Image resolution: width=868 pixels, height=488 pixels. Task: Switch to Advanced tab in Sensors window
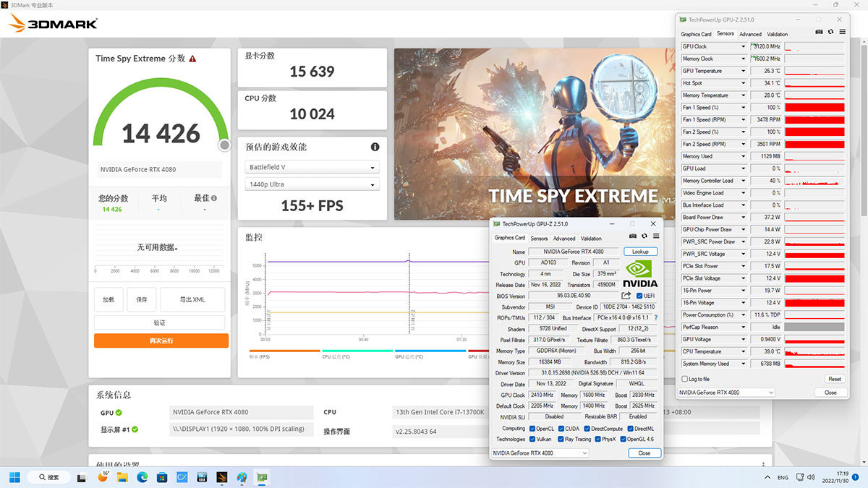click(x=750, y=34)
